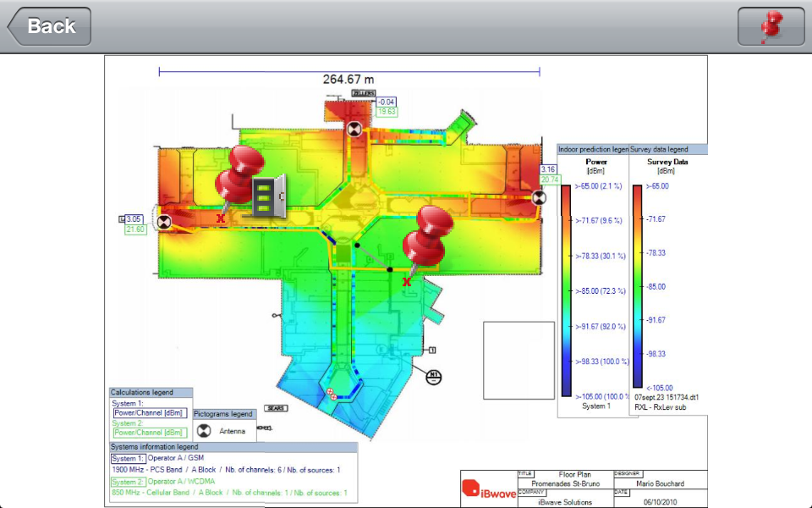The image size is (812, 508).
Task: Tap the -0.04 power label at top antenna
Action: click(x=387, y=102)
